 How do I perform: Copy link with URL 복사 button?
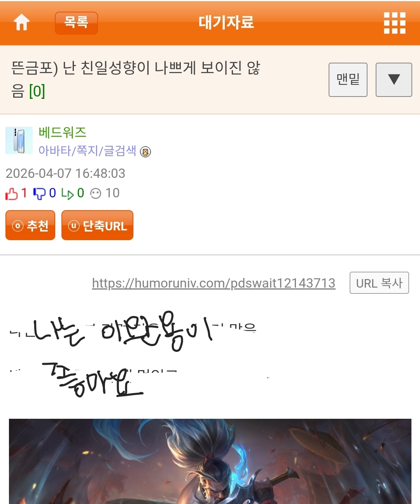pyautogui.click(x=379, y=283)
